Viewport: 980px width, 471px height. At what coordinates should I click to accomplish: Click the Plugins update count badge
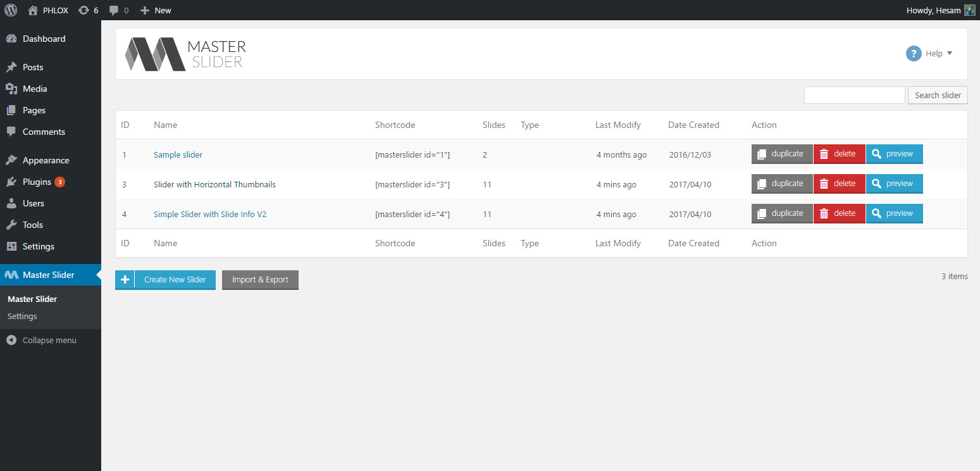pyautogui.click(x=59, y=182)
